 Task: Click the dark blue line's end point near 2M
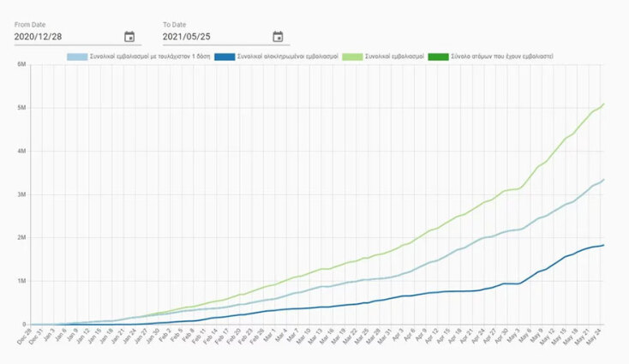pos(604,245)
